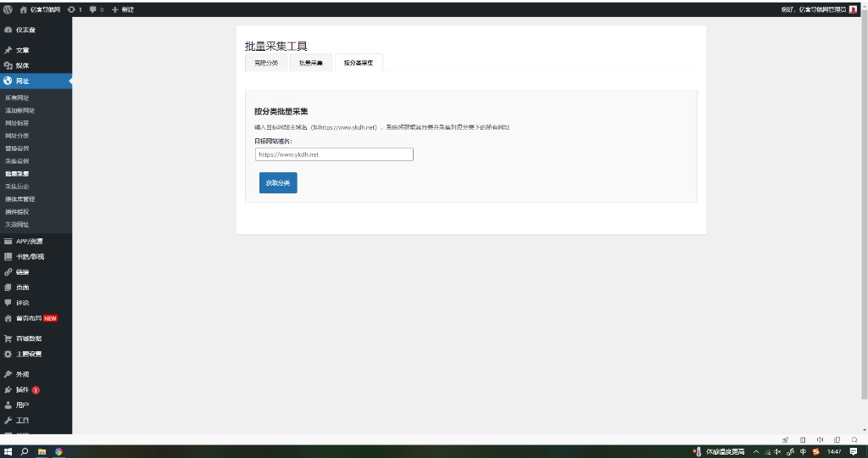Go to 主题设置 gear menu item
The width and height of the screenshot is (868, 458).
(28, 354)
